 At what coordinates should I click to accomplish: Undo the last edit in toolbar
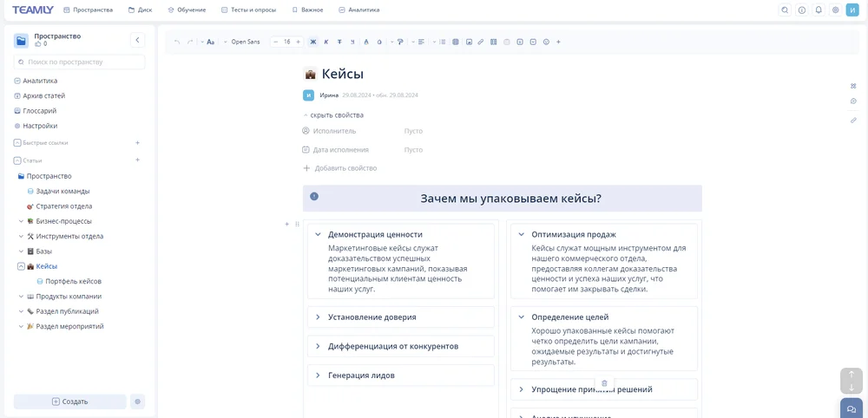click(177, 42)
